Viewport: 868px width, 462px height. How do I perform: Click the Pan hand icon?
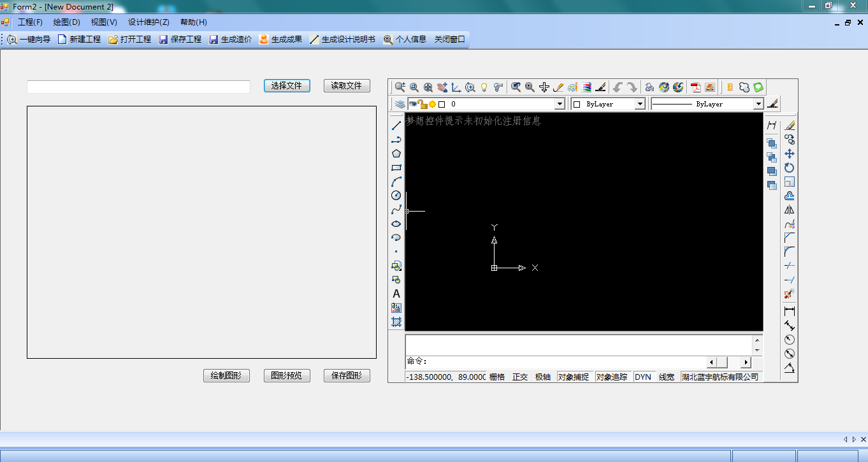tap(442, 87)
